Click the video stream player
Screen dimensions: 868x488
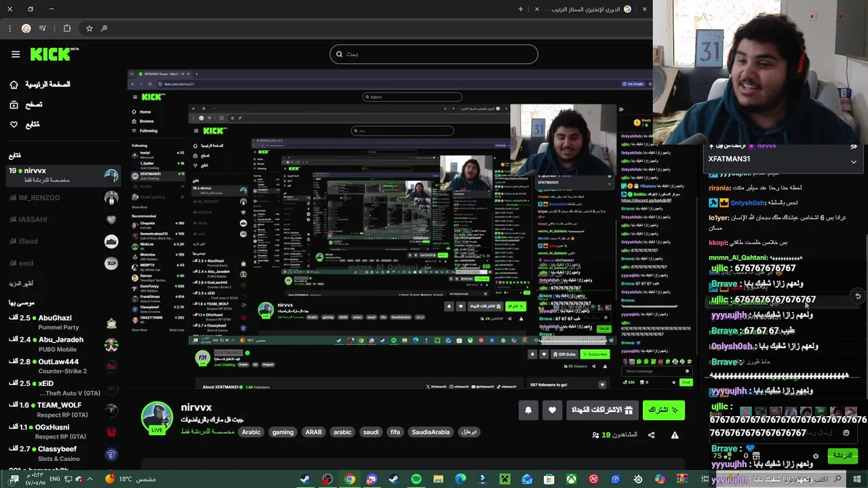[x=413, y=230]
